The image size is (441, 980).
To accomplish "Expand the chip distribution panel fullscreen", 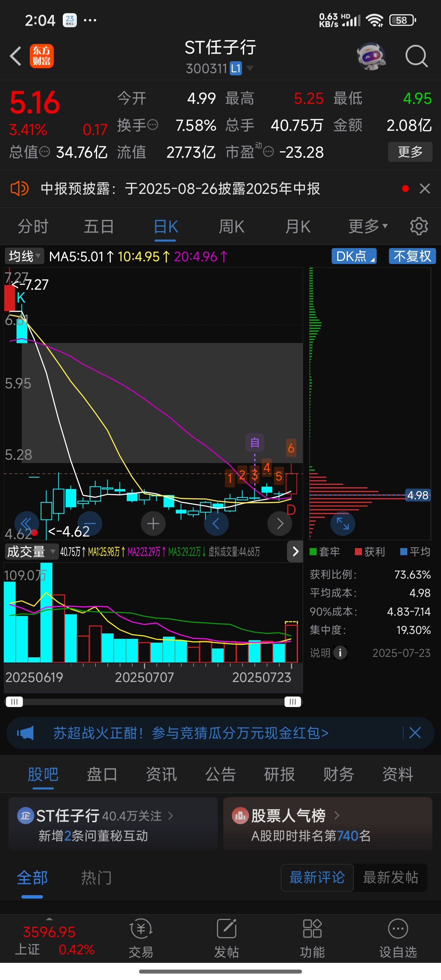I will click(342, 523).
